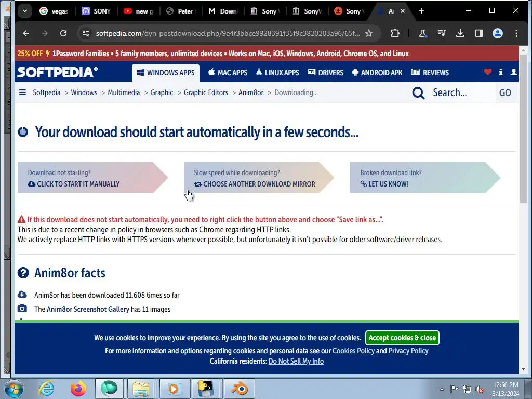Open the Reviews section

point(430,73)
